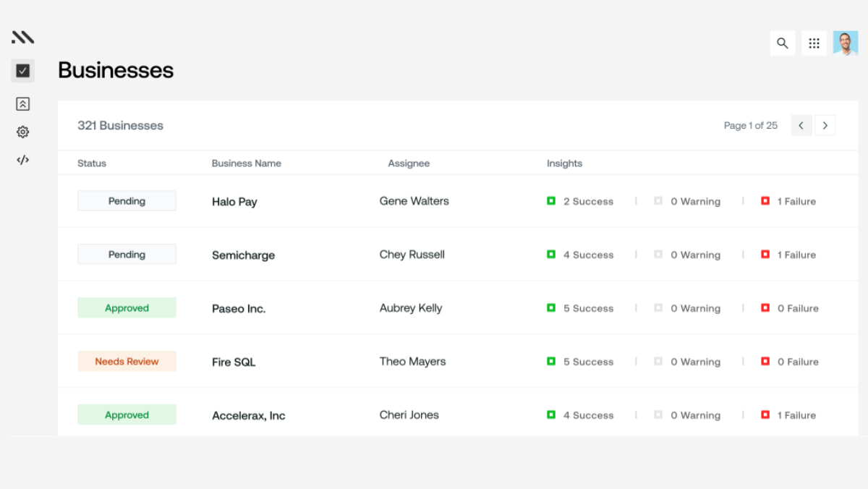Image resolution: width=868 pixels, height=489 pixels.
Task: Open the developer code panel icon
Action: [22, 160]
